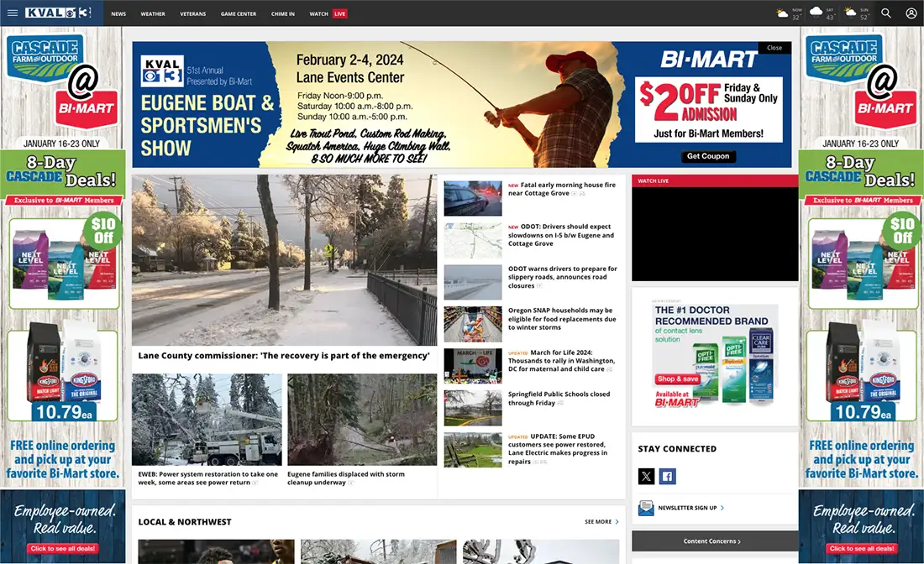Open Eugene families displaced story thumbnail
The height and width of the screenshot is (564, 924).
[362, 420]
